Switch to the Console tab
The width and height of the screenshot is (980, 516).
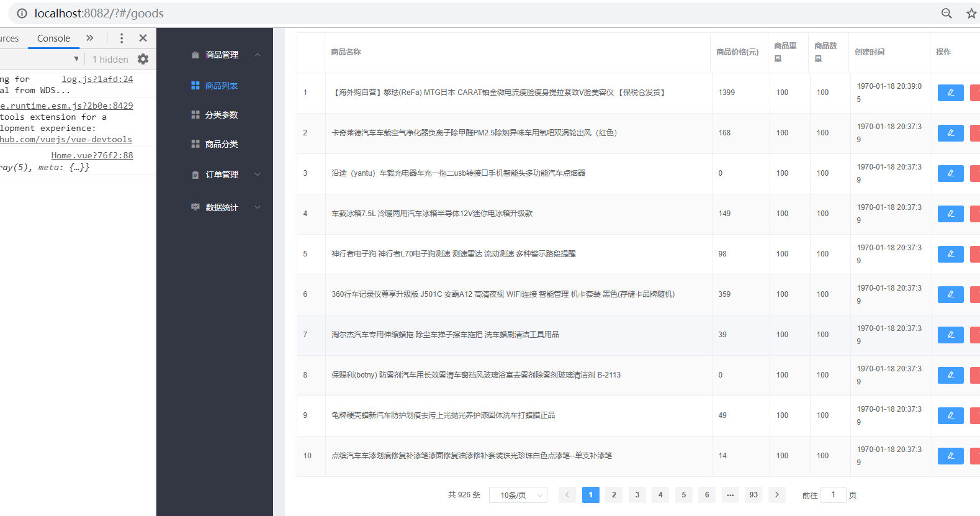point(53,38)
